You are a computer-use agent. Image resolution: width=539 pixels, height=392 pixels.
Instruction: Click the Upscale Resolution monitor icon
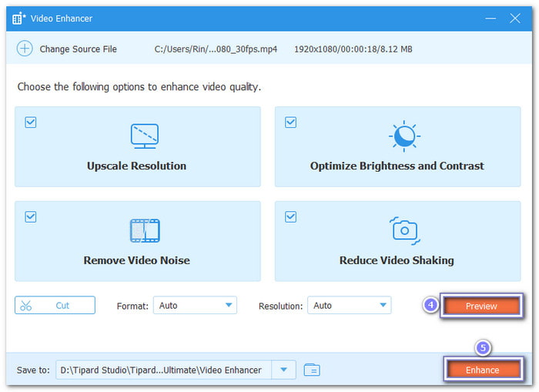tap(145, 136)
